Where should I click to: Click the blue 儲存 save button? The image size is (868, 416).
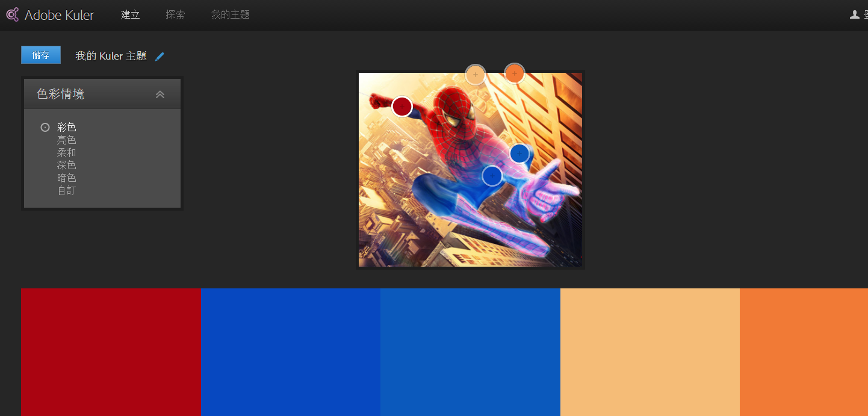(x=41, y=55)
